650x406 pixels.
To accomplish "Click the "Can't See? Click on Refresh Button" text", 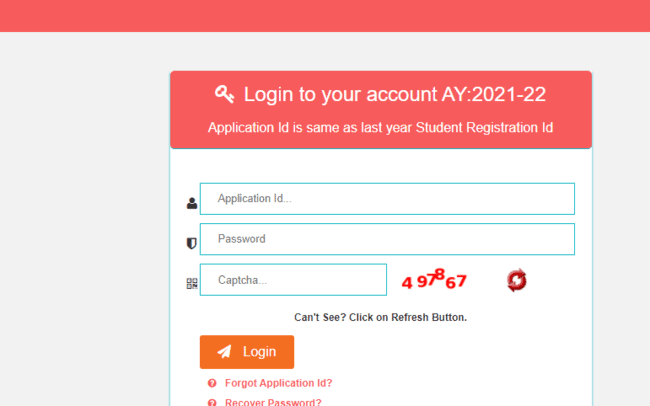I will tap(380, 317).
